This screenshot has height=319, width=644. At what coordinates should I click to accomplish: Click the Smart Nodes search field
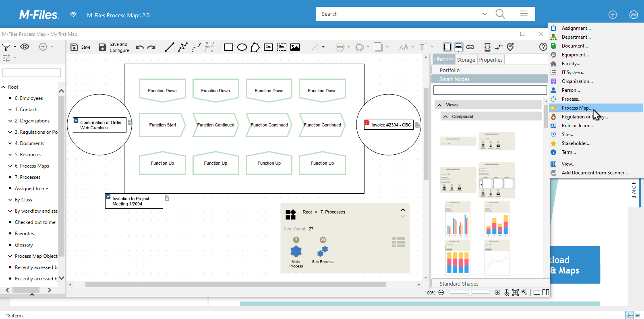[489, 90]
